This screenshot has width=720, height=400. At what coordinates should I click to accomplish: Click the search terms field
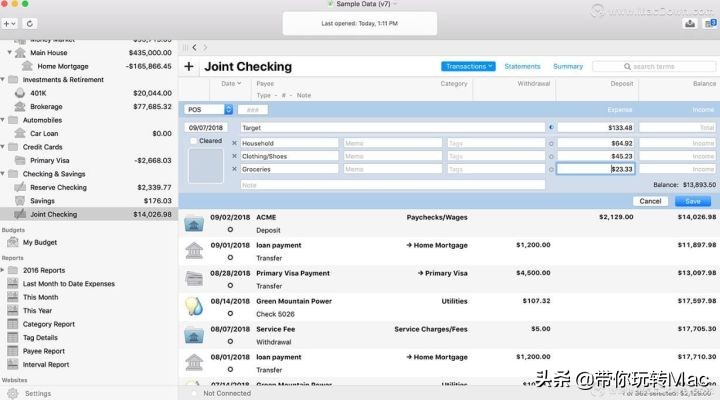(x=654, y=67)
